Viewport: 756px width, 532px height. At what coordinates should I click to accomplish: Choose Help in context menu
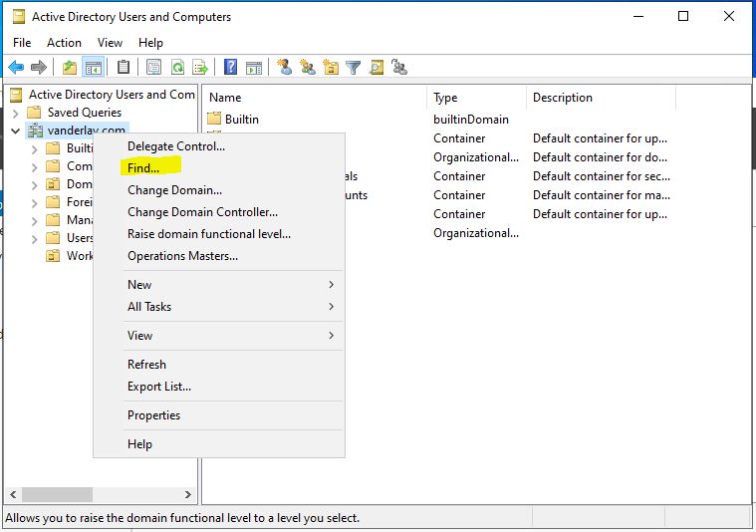(x=219, y=444)
